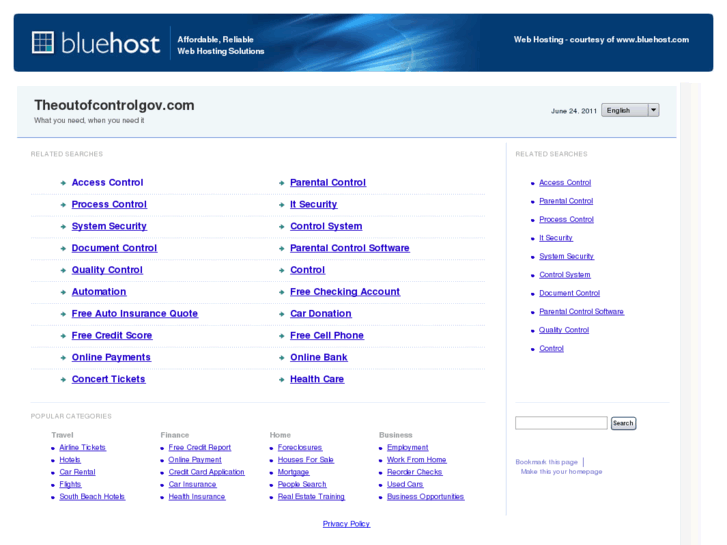Click It Security in right sidebar
Viewport: 727px width, 545px height.
click(556, 238)
